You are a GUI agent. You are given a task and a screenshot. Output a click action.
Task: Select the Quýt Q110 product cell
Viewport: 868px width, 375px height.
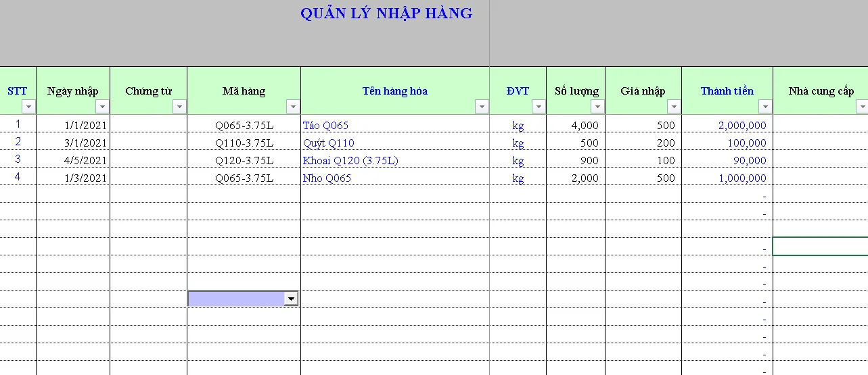tap(394, 143)
